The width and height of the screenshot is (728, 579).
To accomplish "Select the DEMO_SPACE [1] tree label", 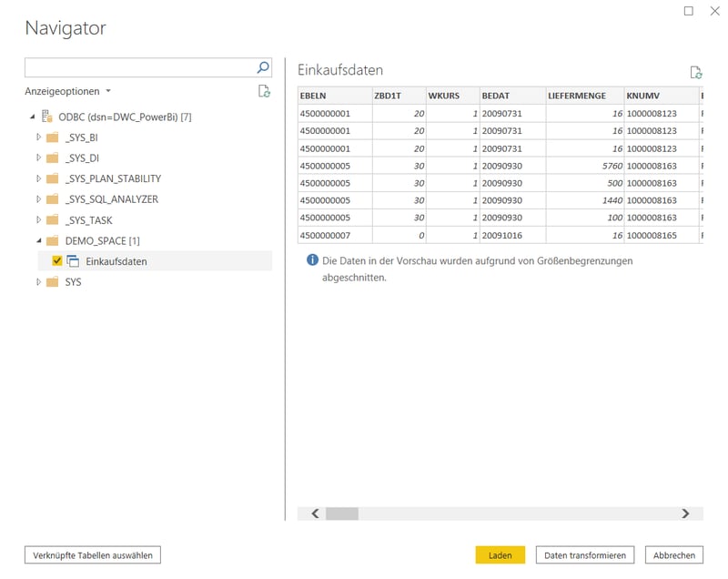I will tap(102, 240).
